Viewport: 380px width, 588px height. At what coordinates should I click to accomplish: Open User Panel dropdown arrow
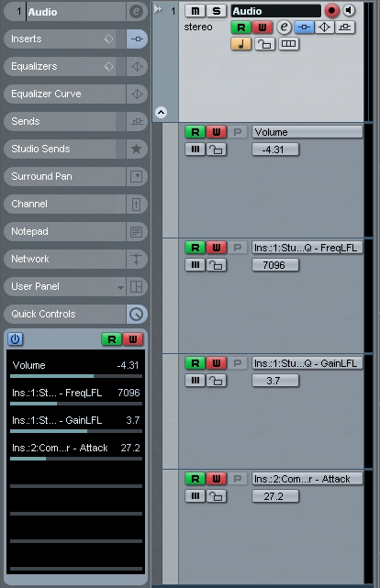[x=120, y=288]
